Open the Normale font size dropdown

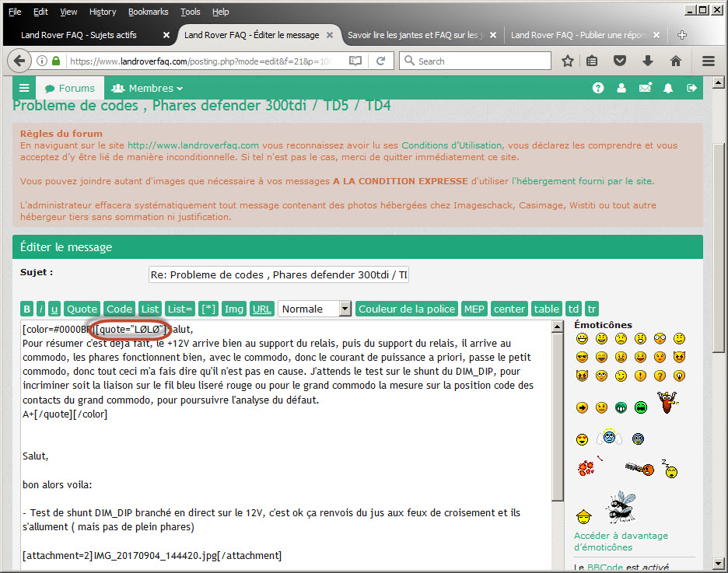click(314, 309)
